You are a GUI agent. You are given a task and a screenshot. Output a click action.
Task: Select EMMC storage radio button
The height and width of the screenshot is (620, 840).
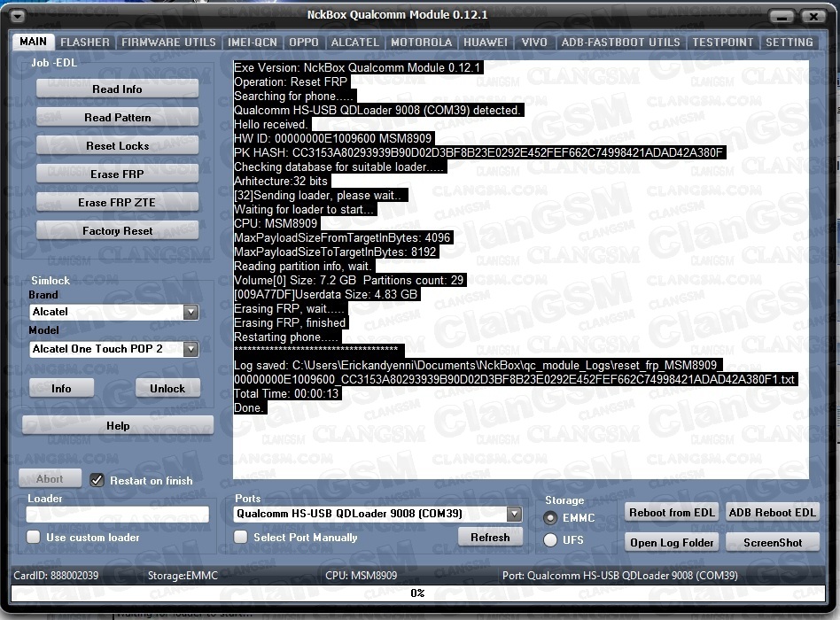click(x=550, y=518)
